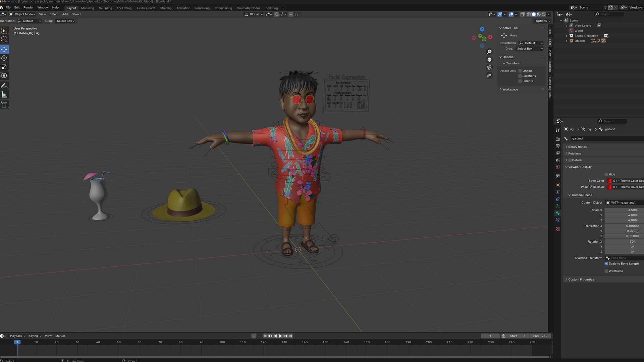Open the Object properties tab
This screenshot has width=644, height=362.
557,185
